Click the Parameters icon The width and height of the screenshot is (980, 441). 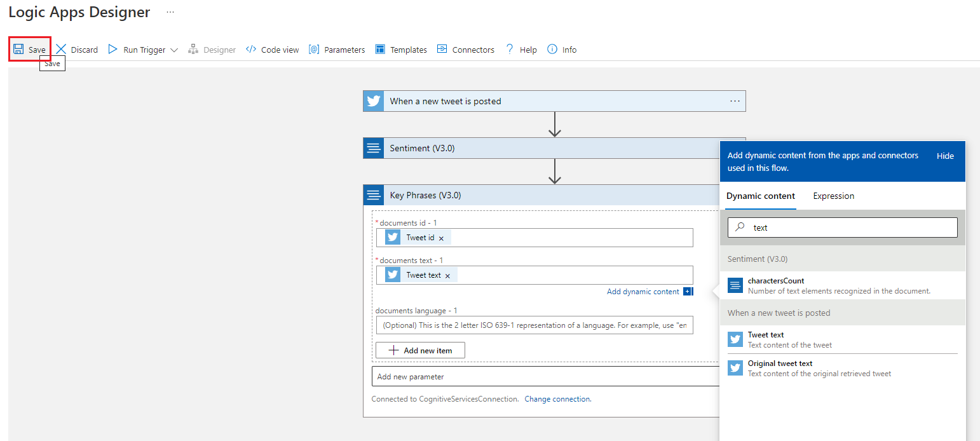(314, 49)
